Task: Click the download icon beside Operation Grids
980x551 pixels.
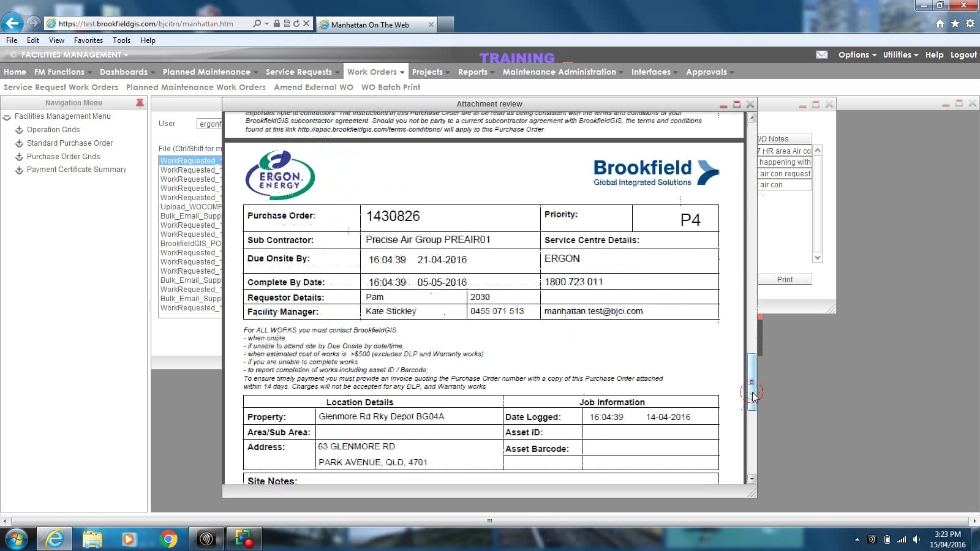Action: click(19, 130)
